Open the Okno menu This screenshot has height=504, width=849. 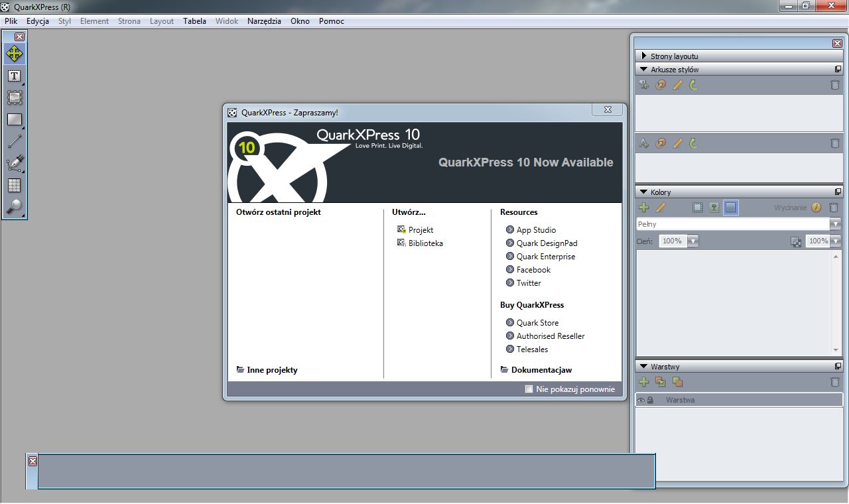[x=300, y=21]
